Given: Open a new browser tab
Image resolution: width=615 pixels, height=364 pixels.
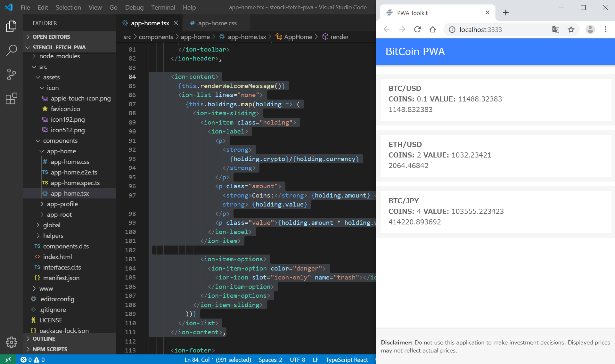Looking at the screenshot, I should pos(506,12).
